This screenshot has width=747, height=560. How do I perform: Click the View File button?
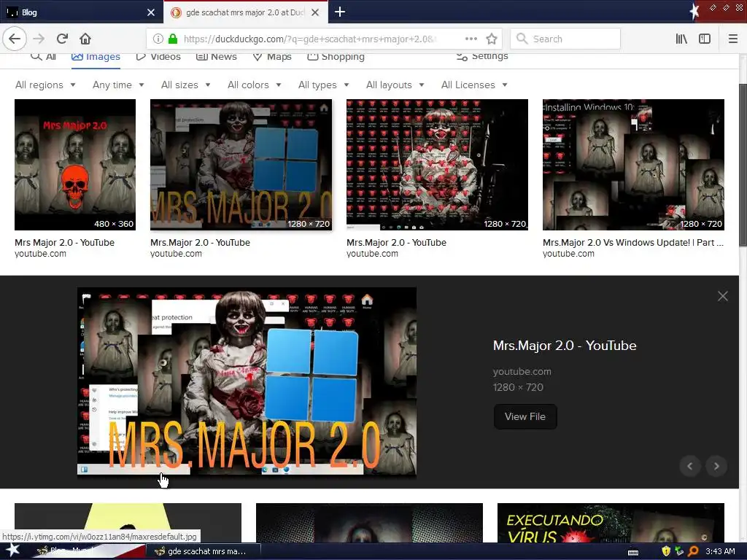(x=525, y=416)
